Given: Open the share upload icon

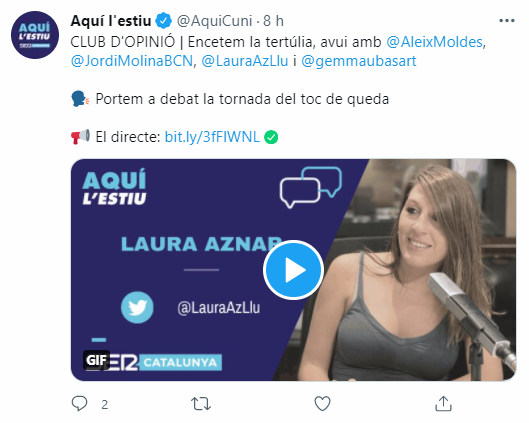Looking at the screenshot, I should 443,403.
